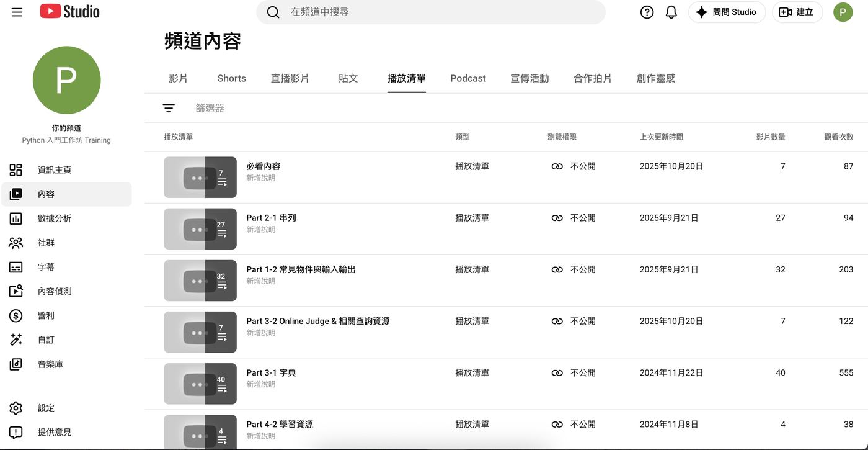Open the 創作靈感 tab

click(656, 78)
